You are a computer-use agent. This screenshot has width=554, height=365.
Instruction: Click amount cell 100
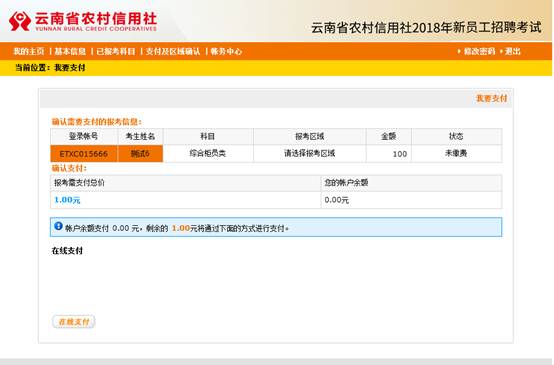(x=389, y=154)
